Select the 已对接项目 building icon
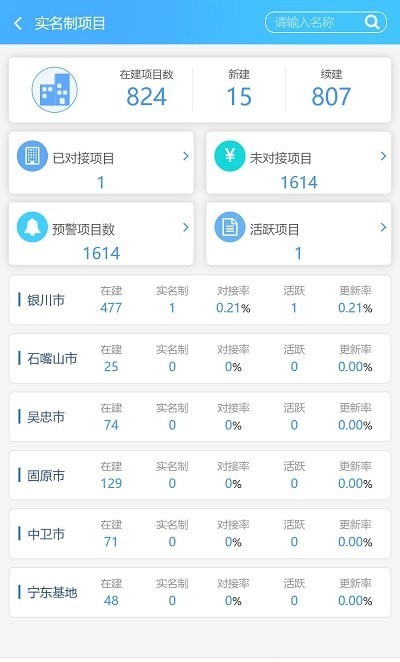This screenshot has height=662, width=400. [x=32, y=156]
